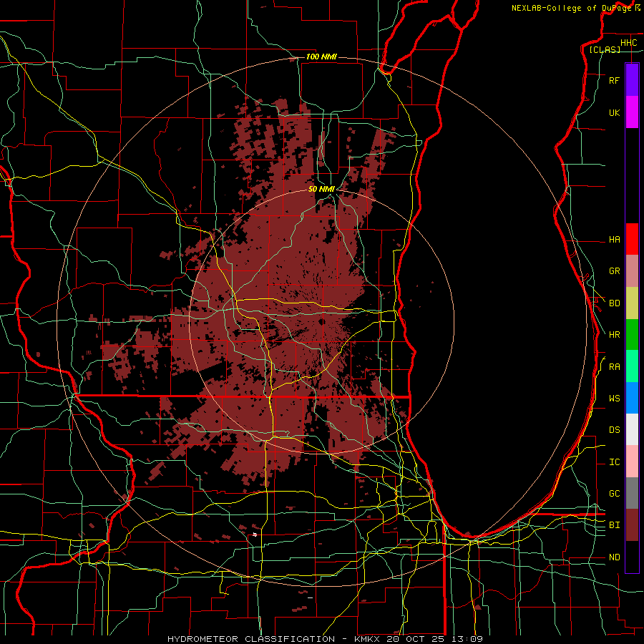
Task: Click the IC light pink legend swatch
Action: pos(632,462)
